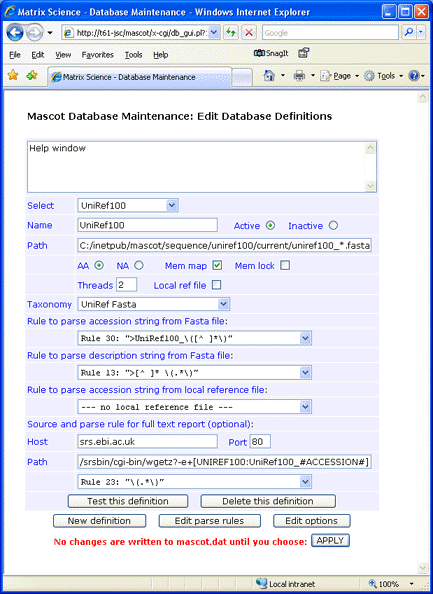This screenshot has height=594, width=433.
Task: Open a new blank tab
Action: (x=242, y=77)
